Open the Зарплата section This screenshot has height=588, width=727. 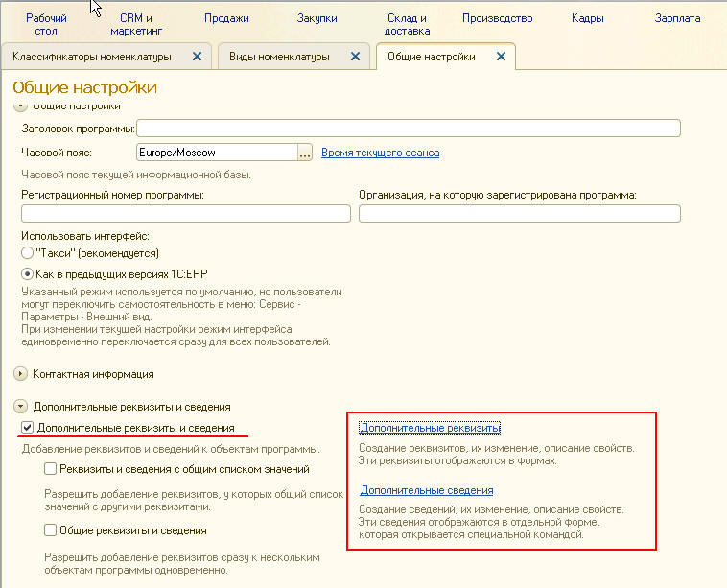(x=677, y=18)
